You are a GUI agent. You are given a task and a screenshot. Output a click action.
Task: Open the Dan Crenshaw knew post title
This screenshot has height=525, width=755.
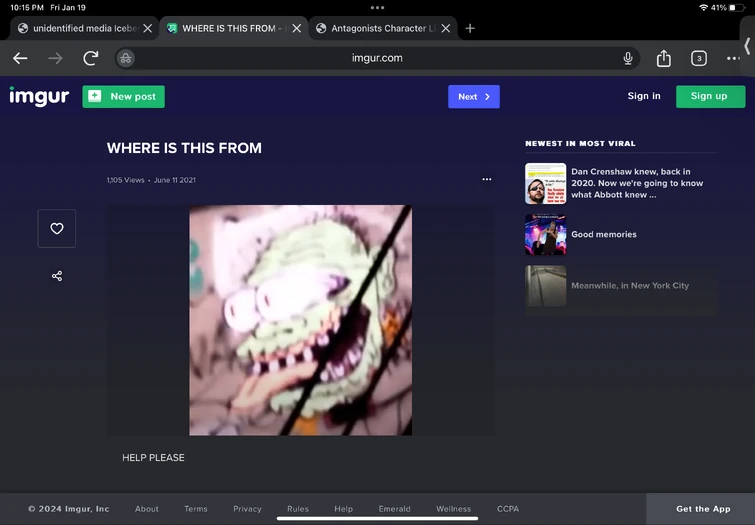pos(637,183)
